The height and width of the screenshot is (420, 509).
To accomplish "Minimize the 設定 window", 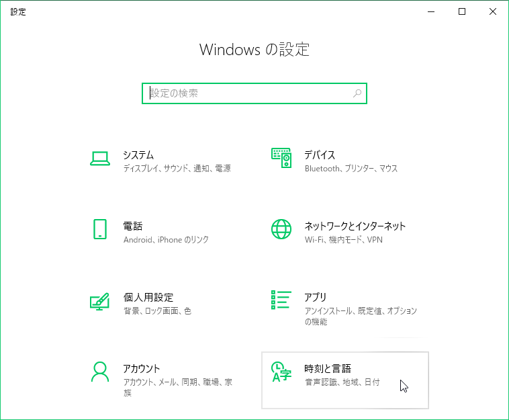I will click(x=431, y=11).
